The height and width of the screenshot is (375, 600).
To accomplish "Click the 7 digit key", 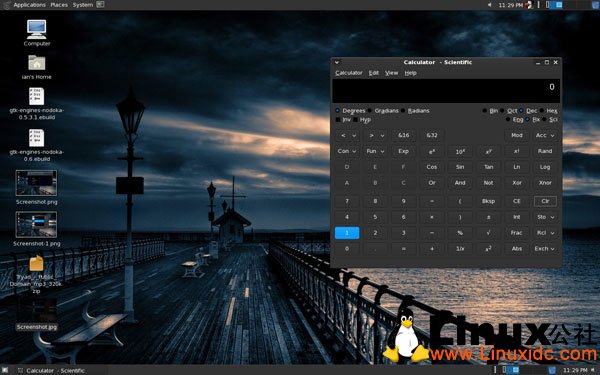I will [x=347, y=201].
